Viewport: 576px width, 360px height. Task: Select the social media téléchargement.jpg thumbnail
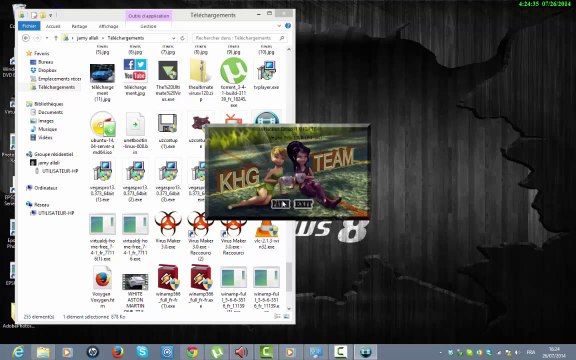point(135,71)
